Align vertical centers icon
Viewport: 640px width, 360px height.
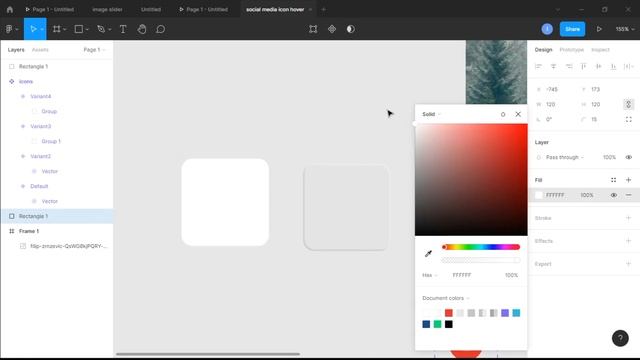click(x=598, y=67)
